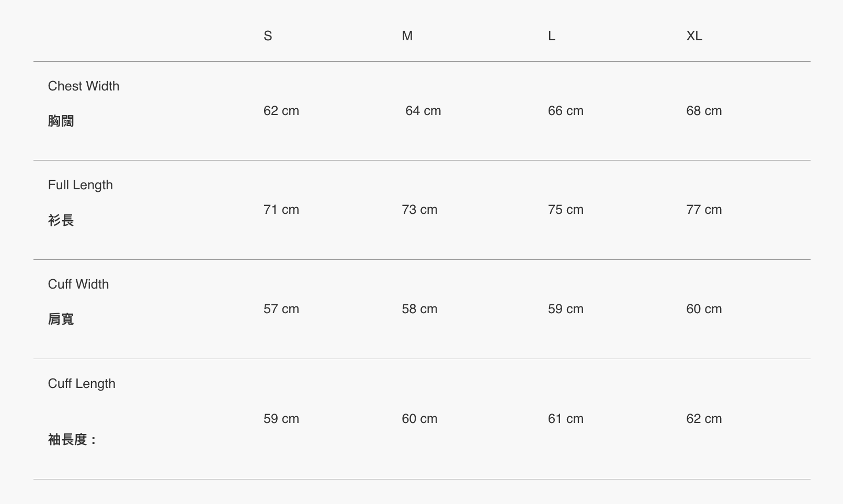Click the 胸闊 Chinese label
Image resolution: width=843 pixels, height=504 pixels.
point(61,121)
